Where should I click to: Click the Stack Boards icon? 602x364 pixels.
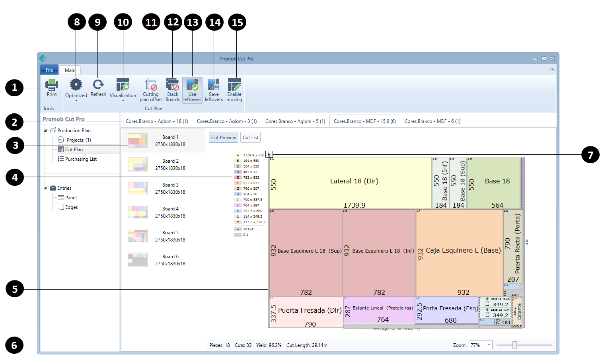tap(173, 84)
